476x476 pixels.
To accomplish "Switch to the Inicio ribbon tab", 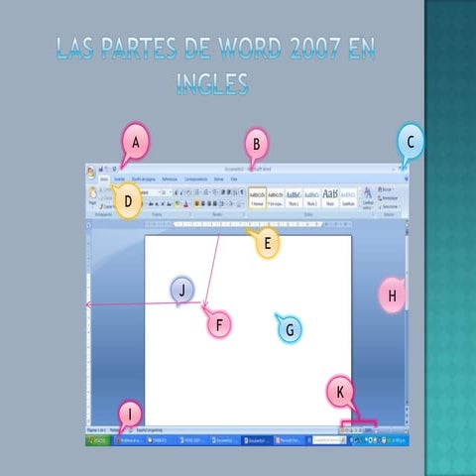I will point(104,179).
